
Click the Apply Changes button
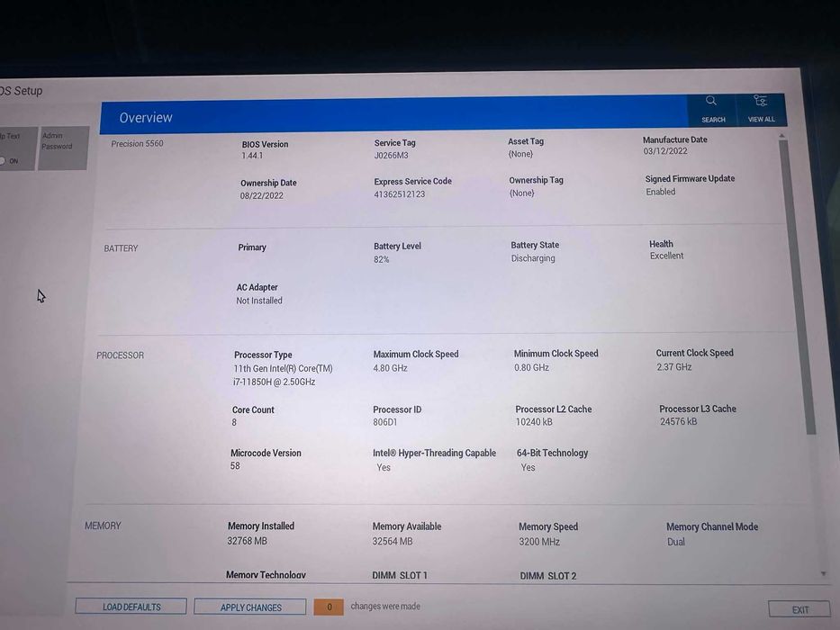tap(250, 607)
